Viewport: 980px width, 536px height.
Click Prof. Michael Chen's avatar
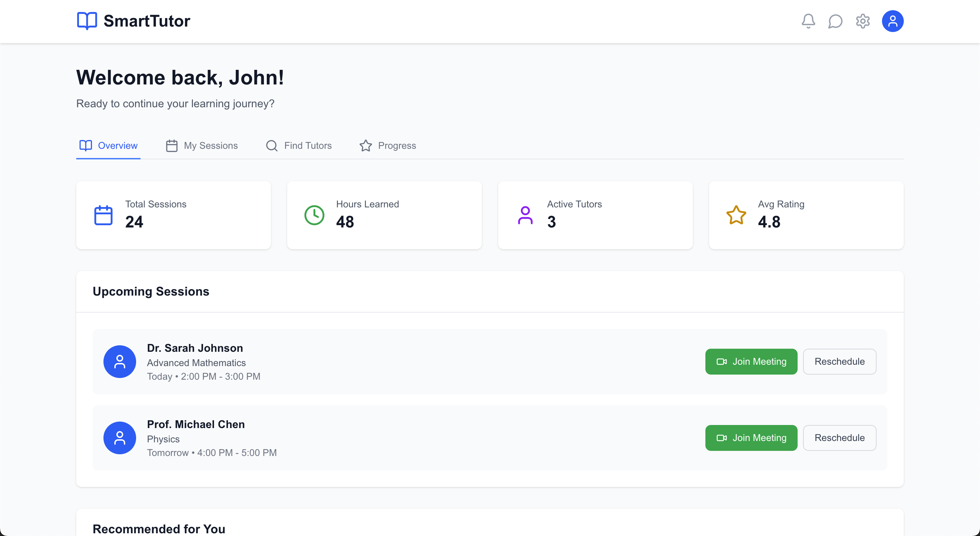click(x=119, y=437)
